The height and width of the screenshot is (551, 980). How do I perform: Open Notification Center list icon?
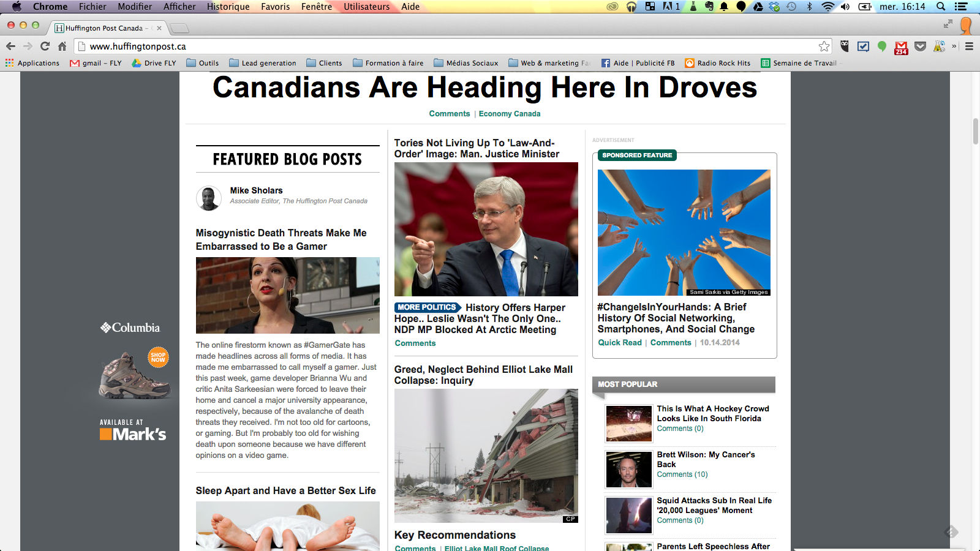pyautogui.click(x=962, y=7)
